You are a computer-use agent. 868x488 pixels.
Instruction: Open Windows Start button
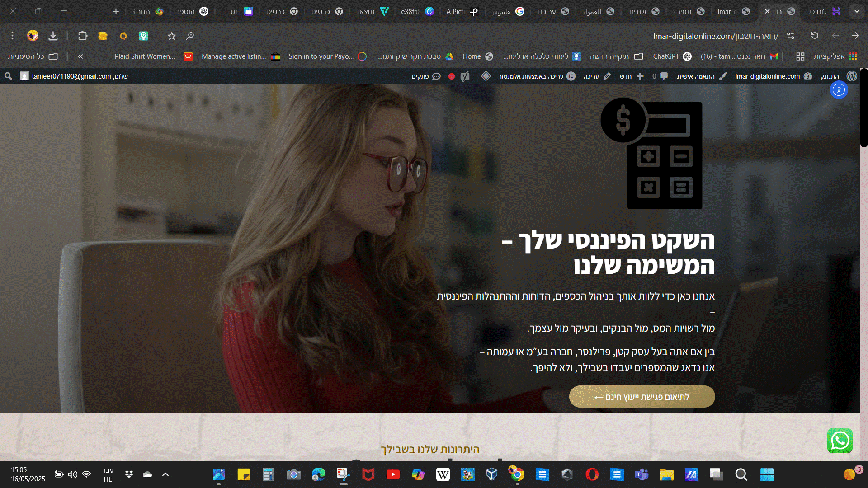(767, 474)
